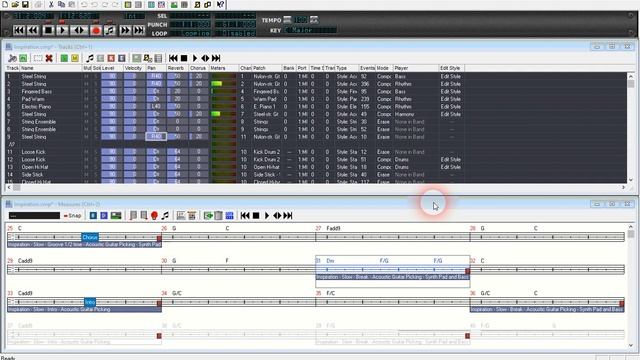This screenshot has height=360, width=640.
Task: Select the Patch column header in Tracks
Action: pyautogui.click(x=267, y=68)
